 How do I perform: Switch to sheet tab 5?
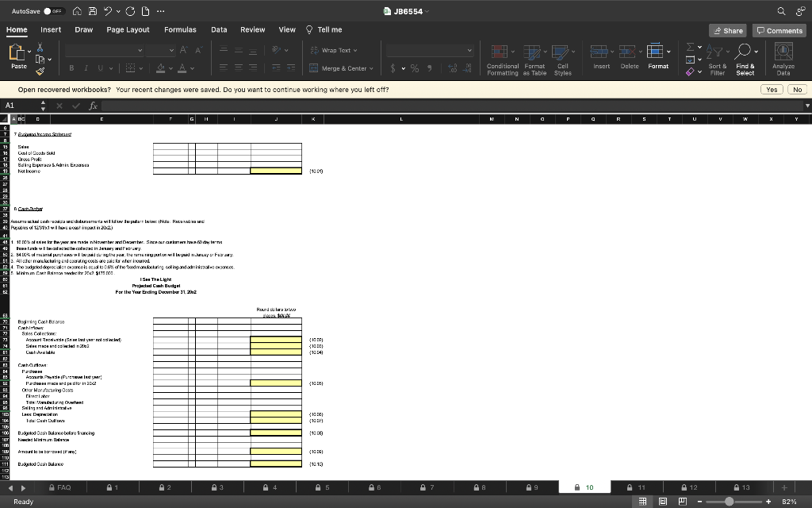[x=322, y=487]
